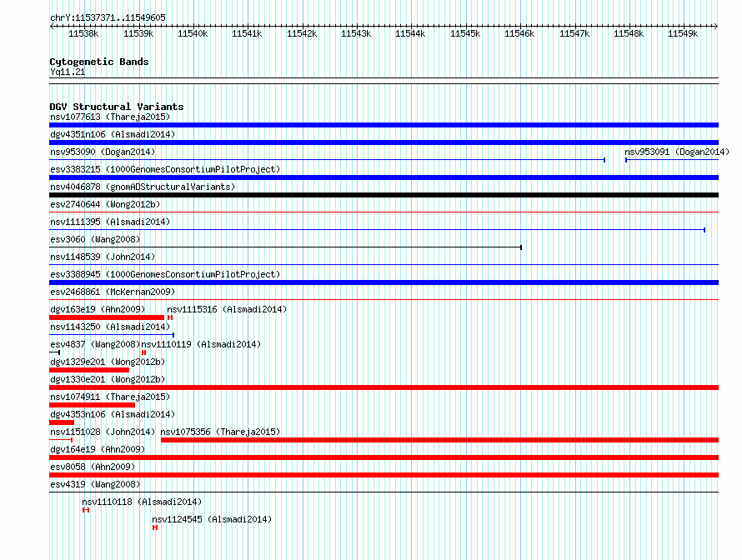Image resolution: width=742 pixels, height=560 pixels.
Task: Open the nsv953091 (Dogan2014) variant
Action: (677, 152)
